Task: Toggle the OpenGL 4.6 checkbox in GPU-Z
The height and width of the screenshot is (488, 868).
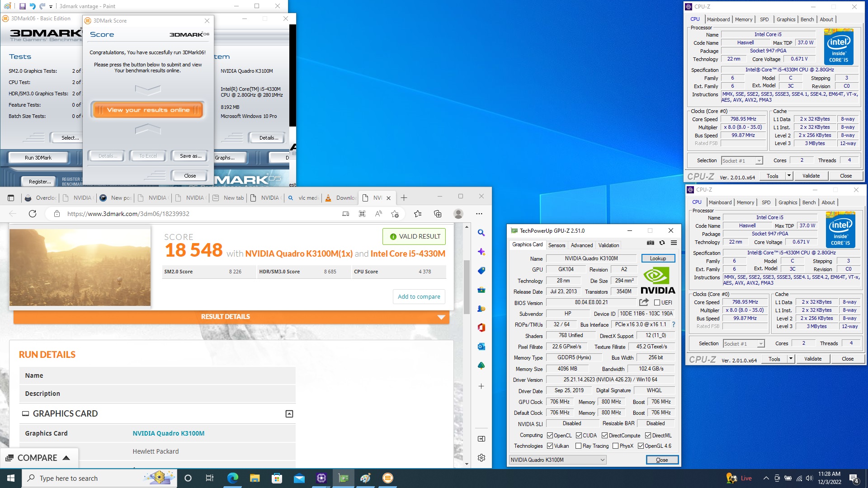Action: point(641,446)
